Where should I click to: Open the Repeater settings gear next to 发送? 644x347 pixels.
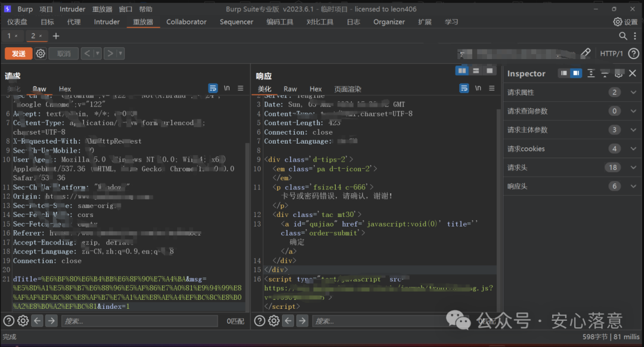[41, 54]
